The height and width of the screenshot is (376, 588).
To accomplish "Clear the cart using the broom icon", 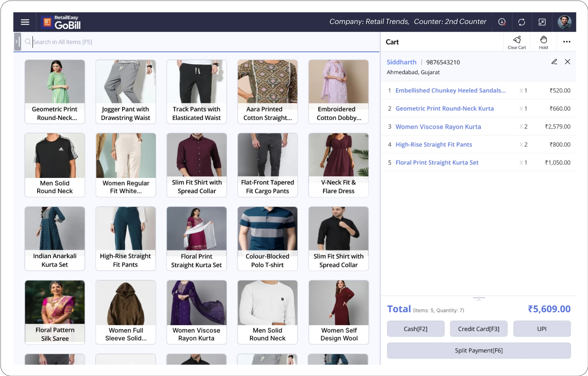I will [517, 41].
